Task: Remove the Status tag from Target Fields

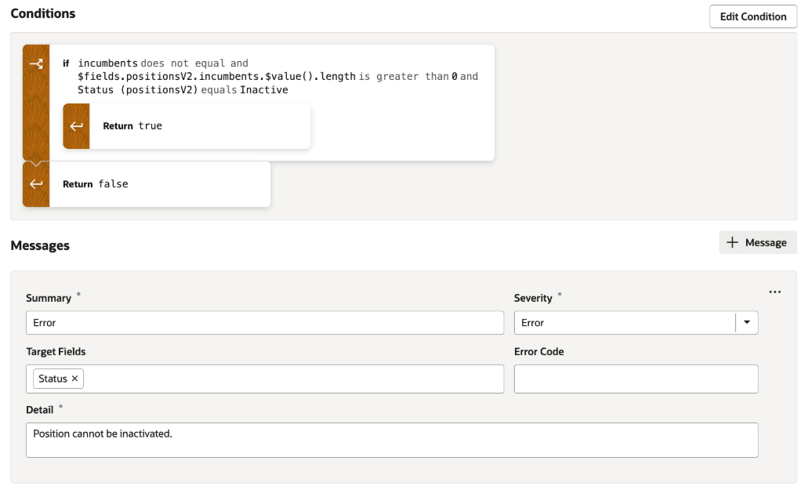Action: pos(75,379)
